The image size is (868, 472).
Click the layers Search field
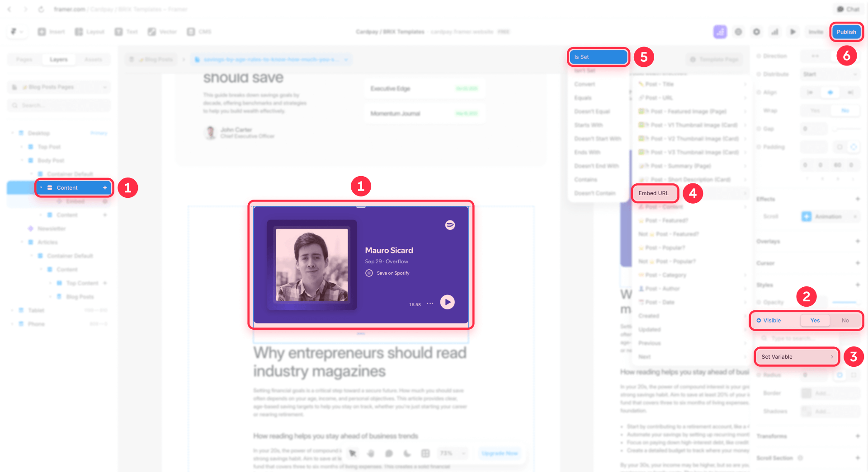click(x=59, y=105)
